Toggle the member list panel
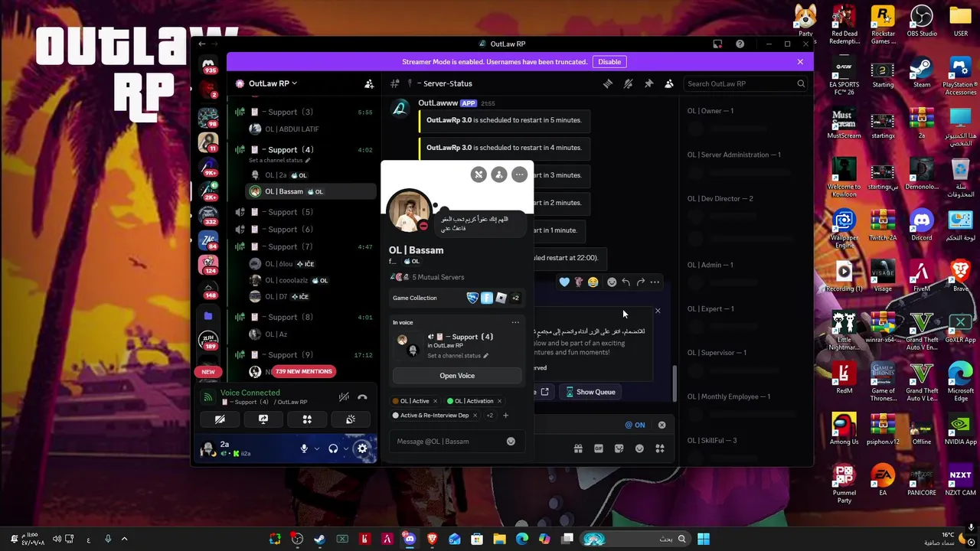980x551 pixels. point(669,83)
